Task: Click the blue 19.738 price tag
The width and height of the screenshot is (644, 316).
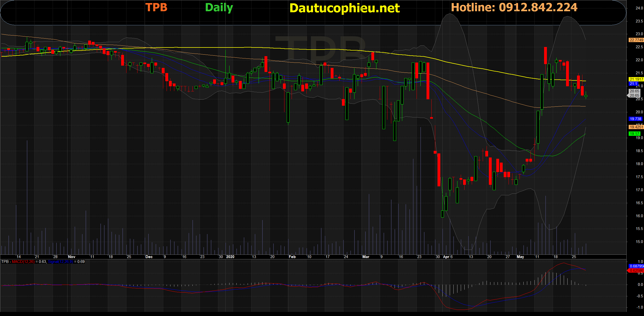Action: (x=635, y=119)
